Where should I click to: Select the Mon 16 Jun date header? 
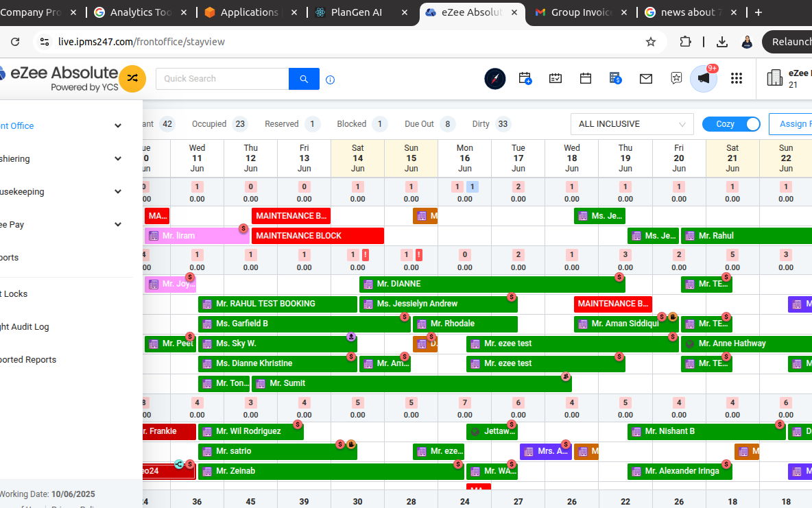click(x=464, y=158)
